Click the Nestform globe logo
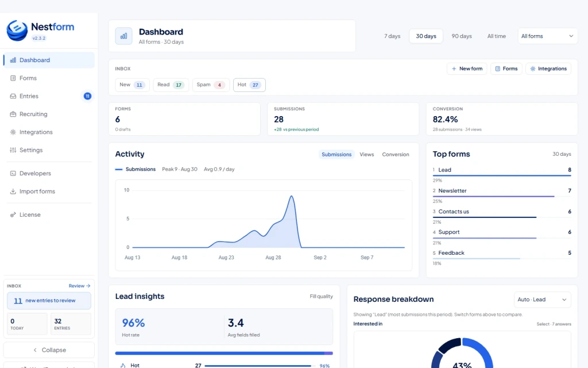The image size is (588, 368). 17,30
